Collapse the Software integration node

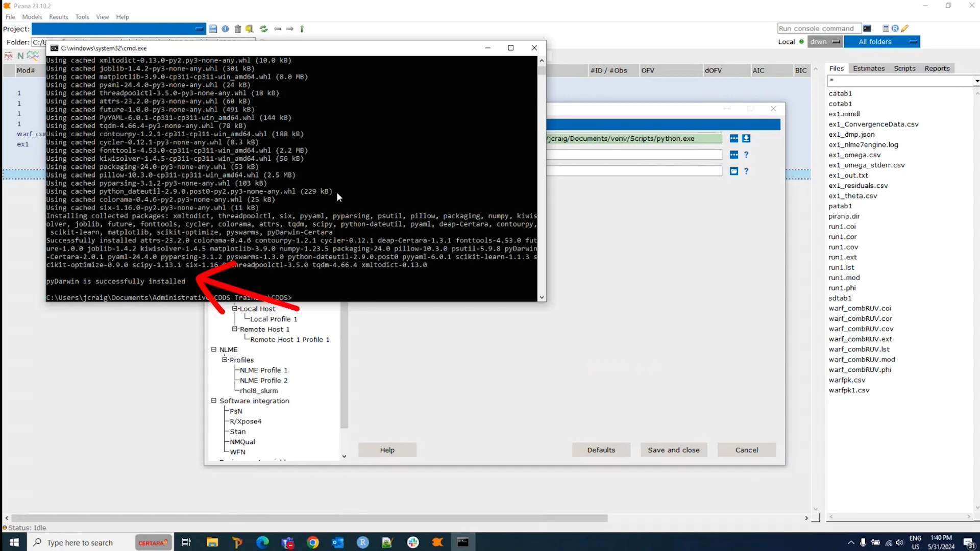214,401
